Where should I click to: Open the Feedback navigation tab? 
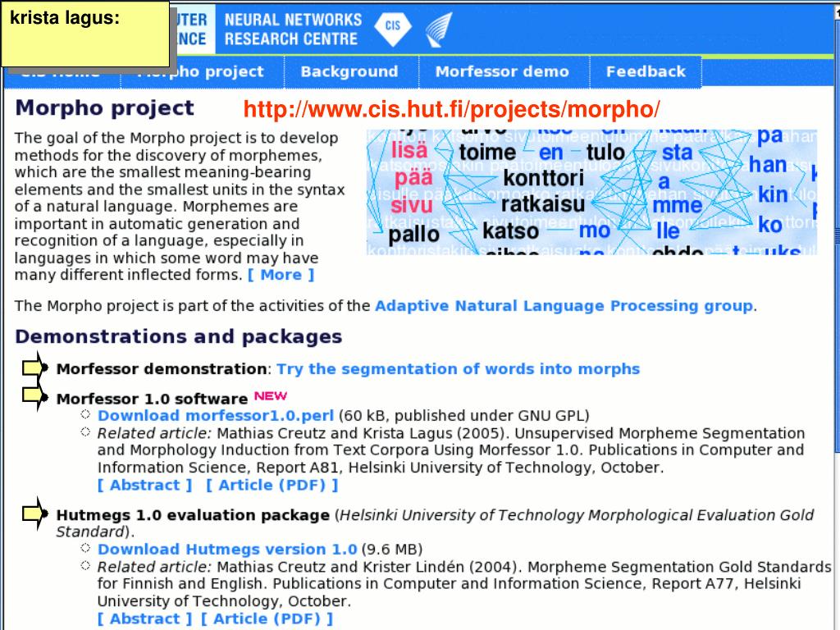pyautogui.click(x=646, y=72)
